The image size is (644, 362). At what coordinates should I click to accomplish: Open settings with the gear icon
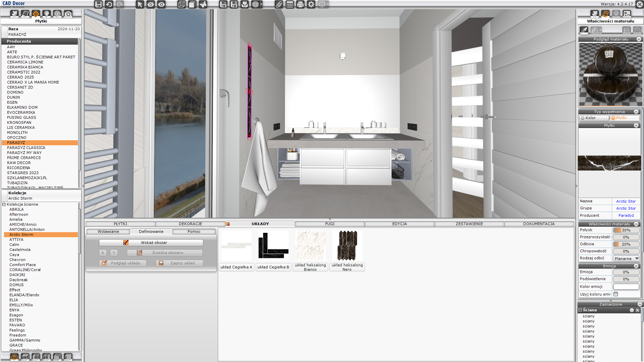coord(311,4)
